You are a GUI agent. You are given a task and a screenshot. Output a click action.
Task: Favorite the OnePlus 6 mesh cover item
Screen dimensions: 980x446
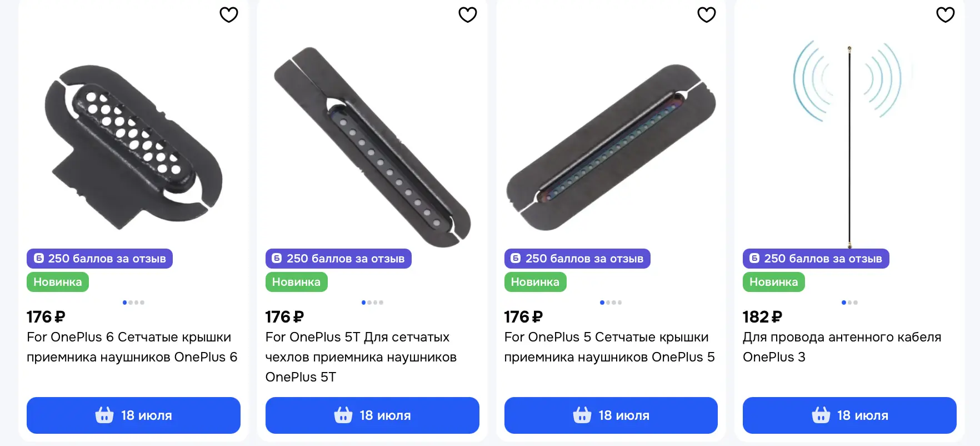pyautogui.click(x=229, y=14)
